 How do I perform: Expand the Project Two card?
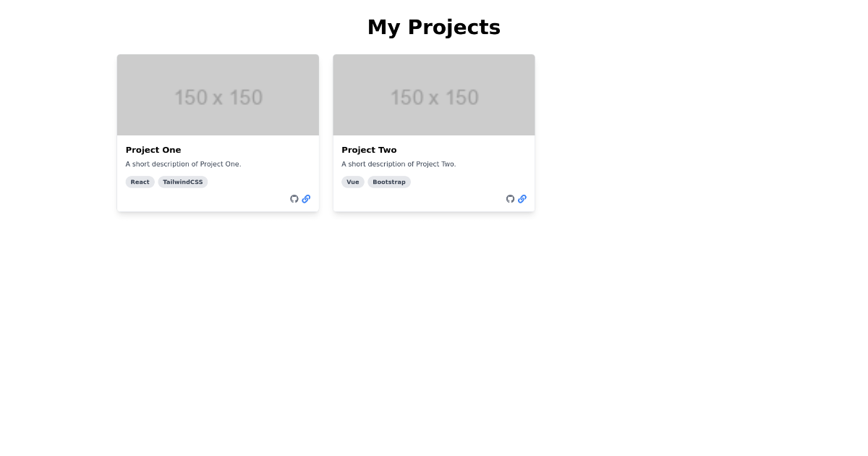(434, 132)
